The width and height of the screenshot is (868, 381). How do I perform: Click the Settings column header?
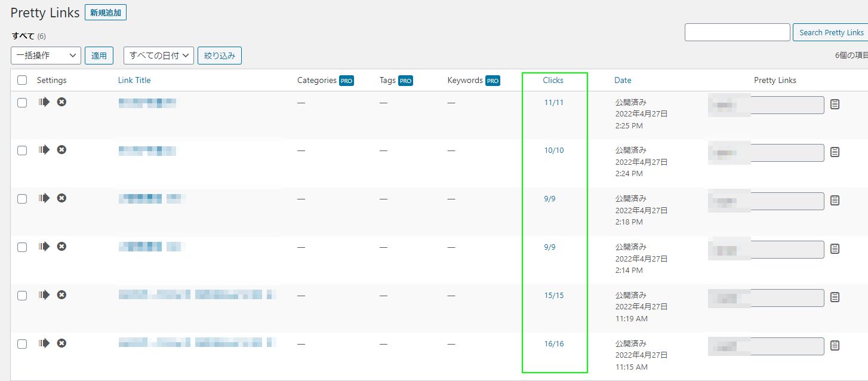52,80
